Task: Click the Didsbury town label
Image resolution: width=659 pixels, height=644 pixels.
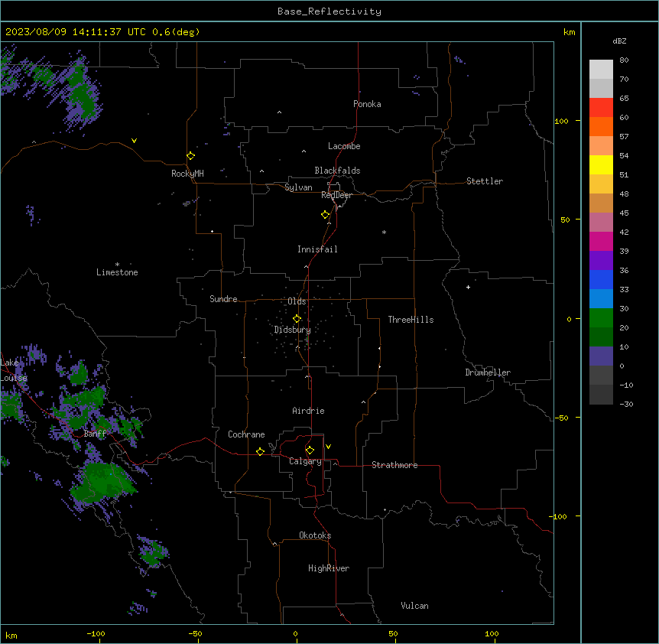Action: (x=292, y=330)
